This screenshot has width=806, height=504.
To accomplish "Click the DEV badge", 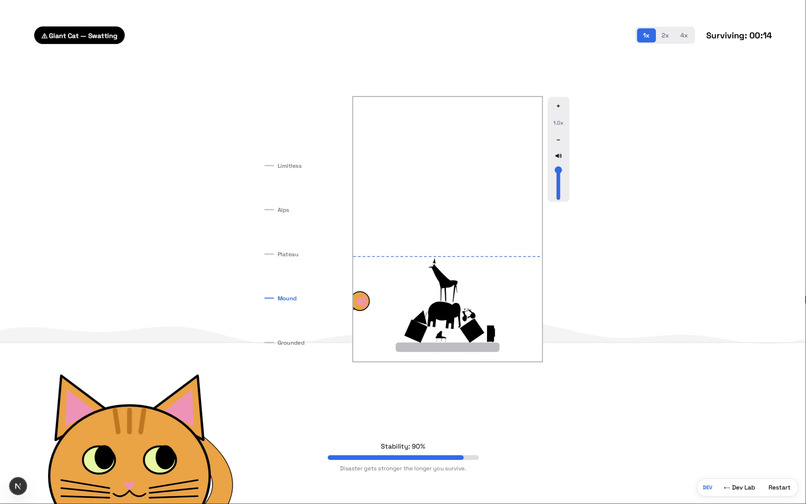I will [x=708, y=488].
